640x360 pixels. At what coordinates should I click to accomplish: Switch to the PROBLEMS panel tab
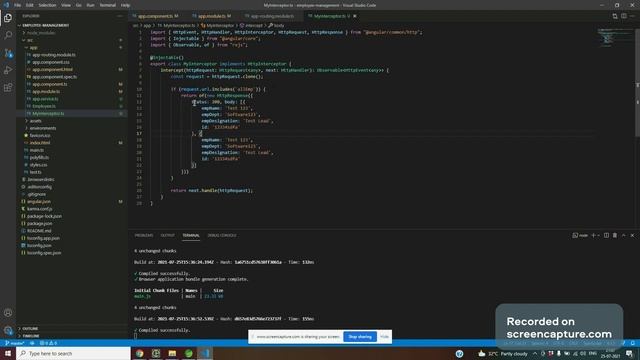tap(144, 236)
